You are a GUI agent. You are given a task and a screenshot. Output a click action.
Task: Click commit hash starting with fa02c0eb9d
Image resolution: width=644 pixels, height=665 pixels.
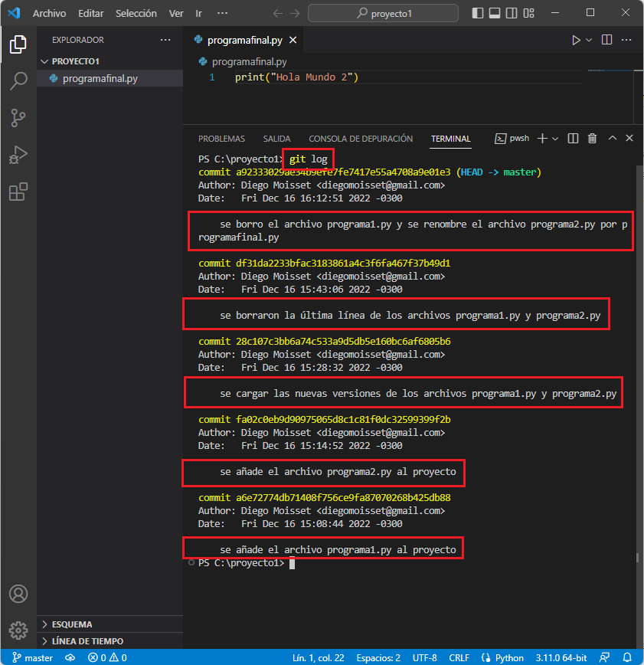pos(343,419)
